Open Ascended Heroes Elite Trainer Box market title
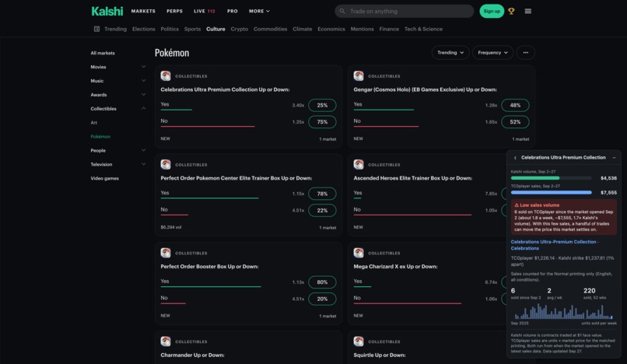Image resolution: width=627 pixels, height=364 pixels. [x=412, y=178]
